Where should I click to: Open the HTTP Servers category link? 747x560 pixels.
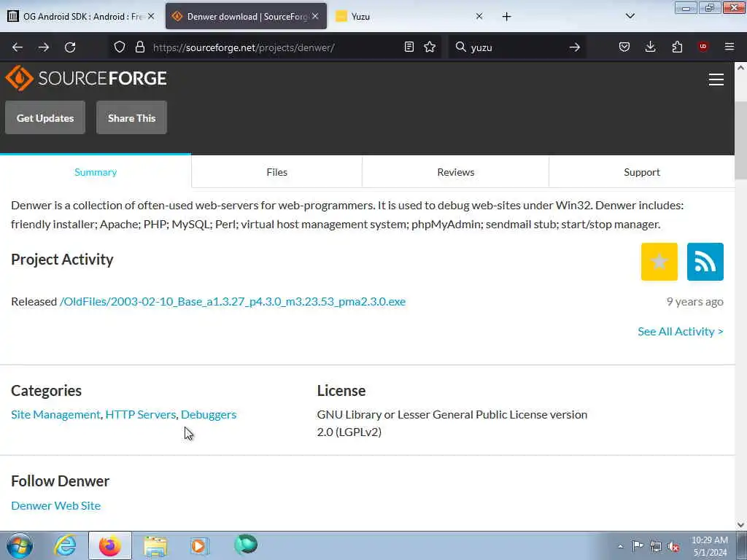(x=141, y=414)
